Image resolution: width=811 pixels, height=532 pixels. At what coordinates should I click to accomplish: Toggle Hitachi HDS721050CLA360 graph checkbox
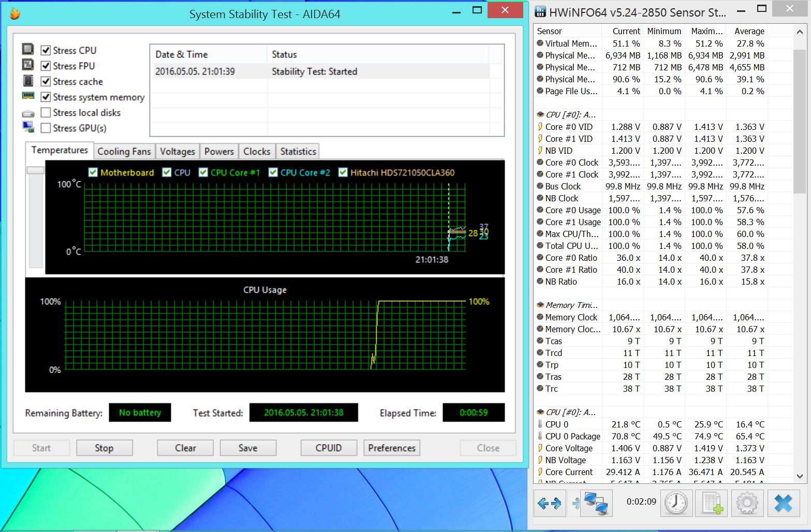pos(343,172)
